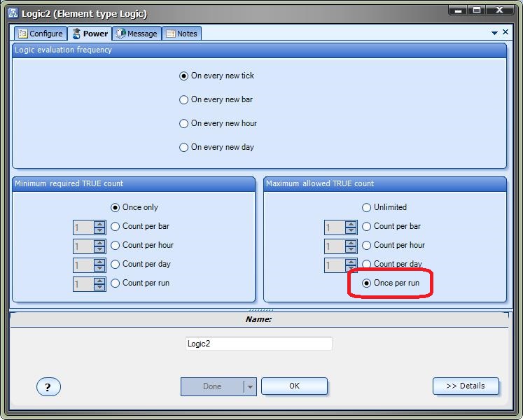
Task: Decrease maximum Count per bar spinner
Action: (x=351, y=230)
